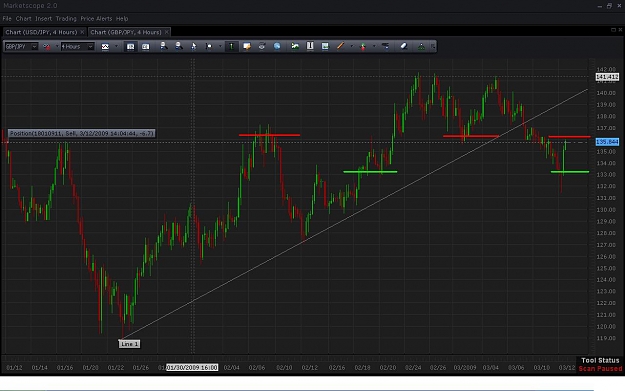Viewport: 625px width, 391px height.
Task: Click the red and green marker icon
Action: point(363,46)
